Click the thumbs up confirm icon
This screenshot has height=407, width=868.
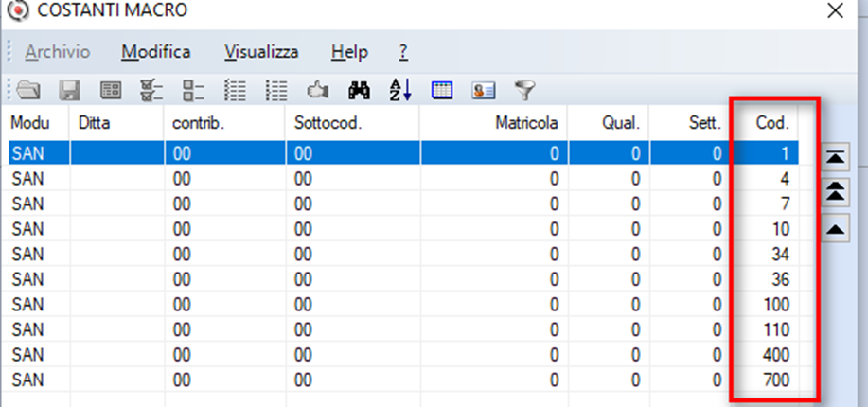click(x=318, y=90)
